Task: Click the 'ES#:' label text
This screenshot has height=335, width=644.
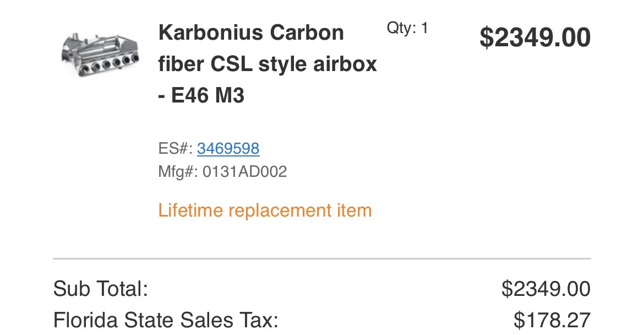Action: coord(175,148)
